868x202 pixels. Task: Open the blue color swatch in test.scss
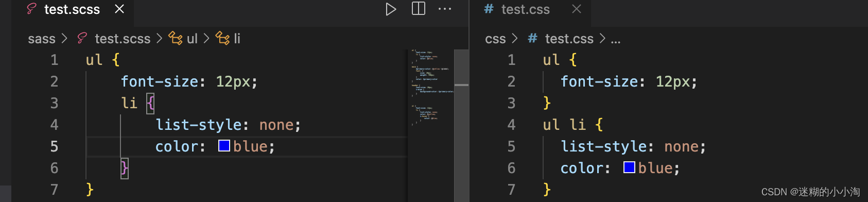pyautogui.click(x=224, y=146)
